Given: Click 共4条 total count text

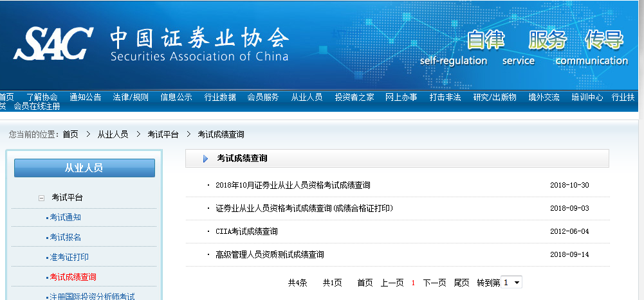Looking at the screenshot, I should click(x=297, y=283).
